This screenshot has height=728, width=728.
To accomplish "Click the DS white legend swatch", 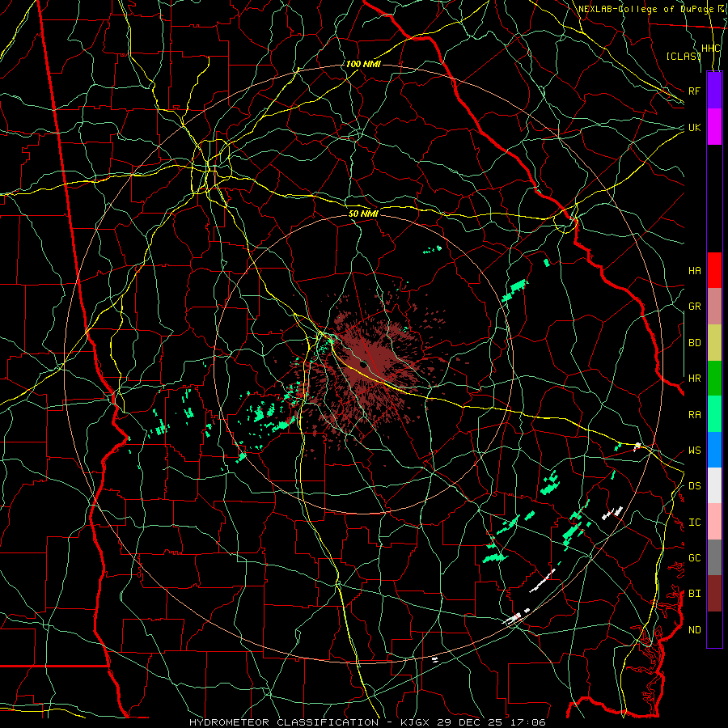I will (x=714, y=485).
